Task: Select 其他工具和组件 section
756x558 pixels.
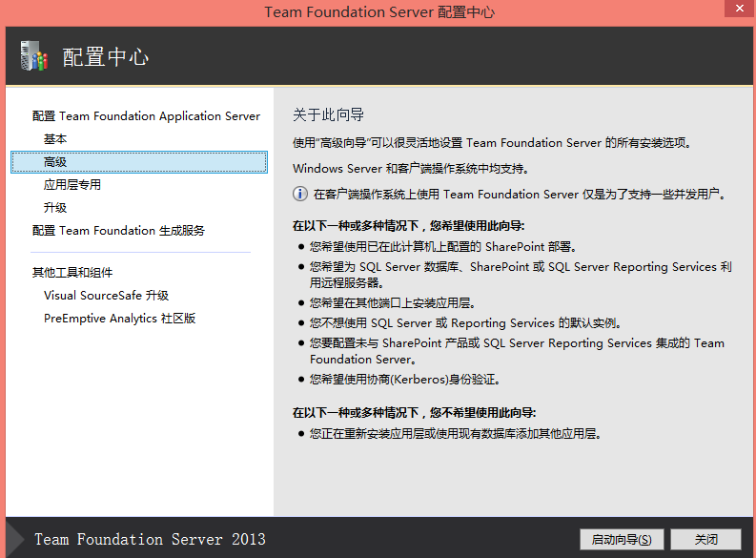Action: point(72,273)
